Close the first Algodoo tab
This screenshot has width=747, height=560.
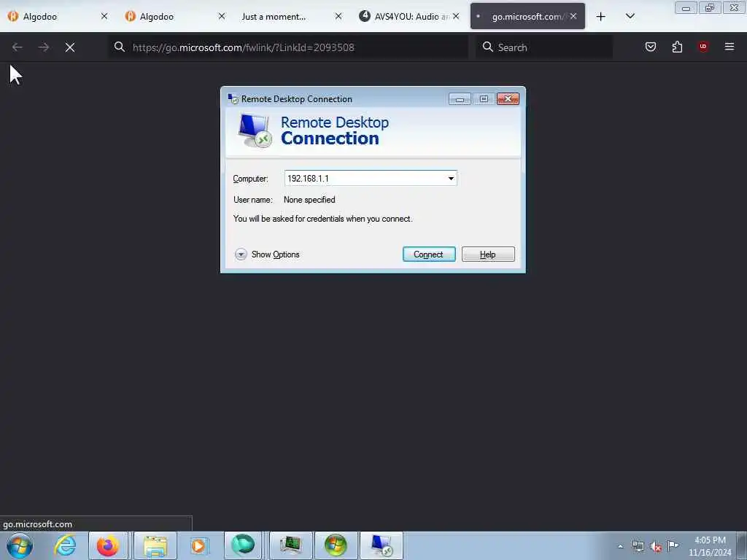click(x=104, y=16)
